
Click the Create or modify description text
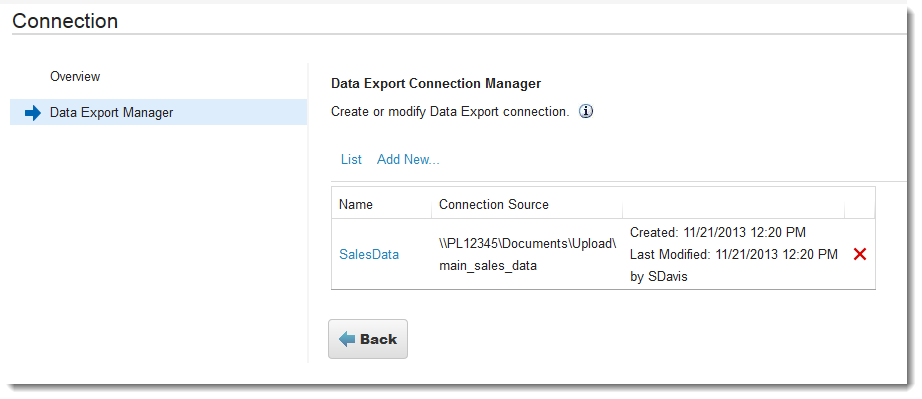point(450,112)
